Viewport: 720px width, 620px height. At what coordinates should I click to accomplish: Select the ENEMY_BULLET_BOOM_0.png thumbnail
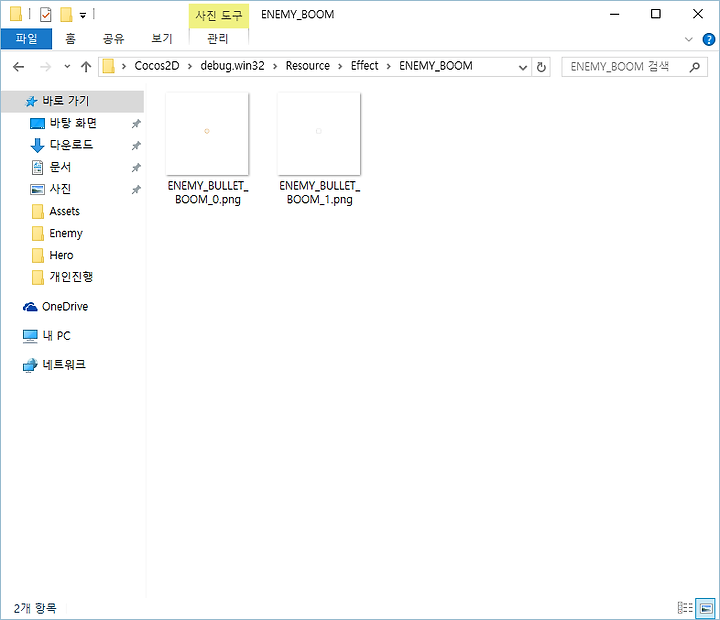tap(207, 134)
